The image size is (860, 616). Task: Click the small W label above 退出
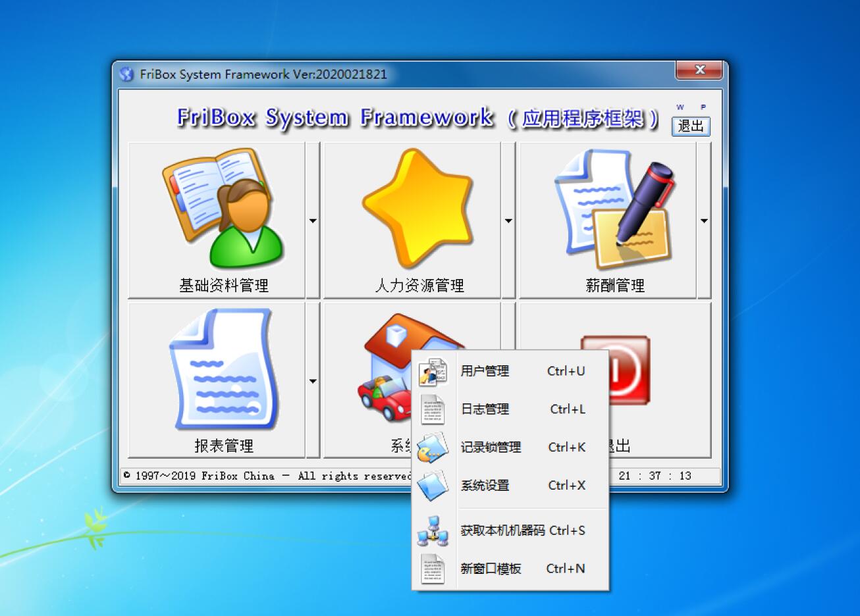point(680,107)
